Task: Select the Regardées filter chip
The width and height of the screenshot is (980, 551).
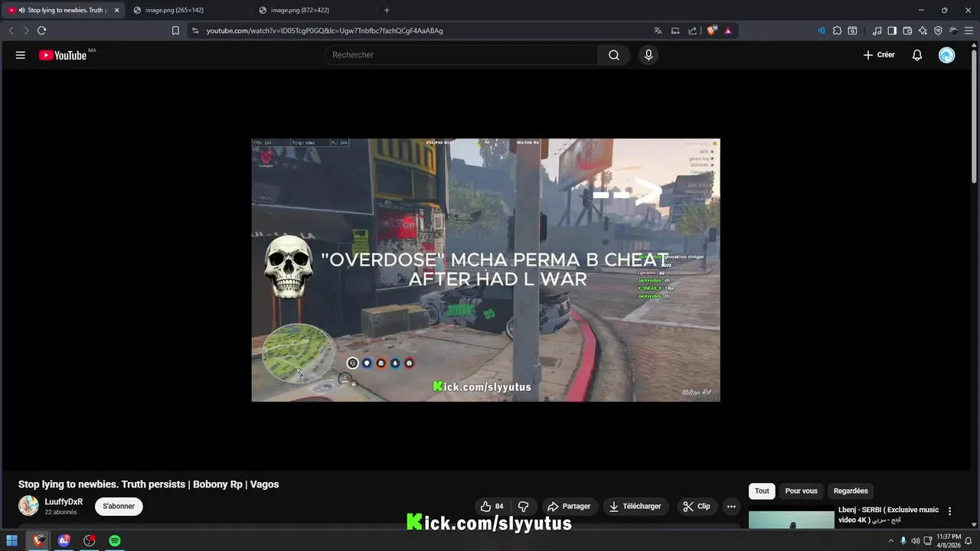Action: (851, 491)
